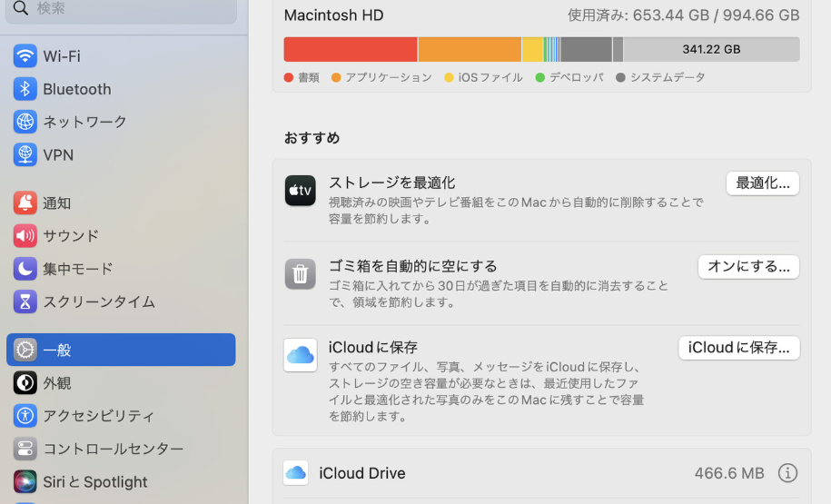Open Wi-Fi settings from the sidebar
This screenshot has width=831, height=504.
click(121, 55)
